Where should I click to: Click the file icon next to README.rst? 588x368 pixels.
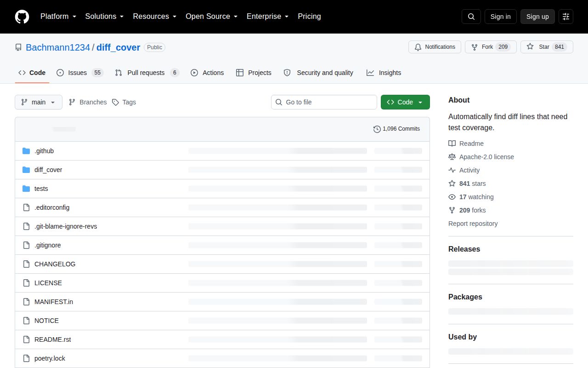[x=26, y=339]
